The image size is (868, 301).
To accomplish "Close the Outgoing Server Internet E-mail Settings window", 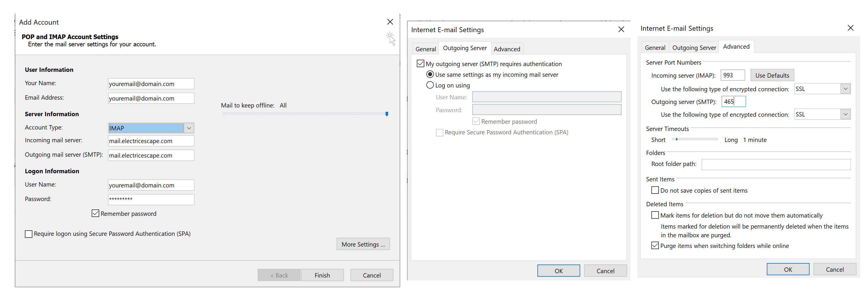I will pyautogui.click(x=621, y=29).
